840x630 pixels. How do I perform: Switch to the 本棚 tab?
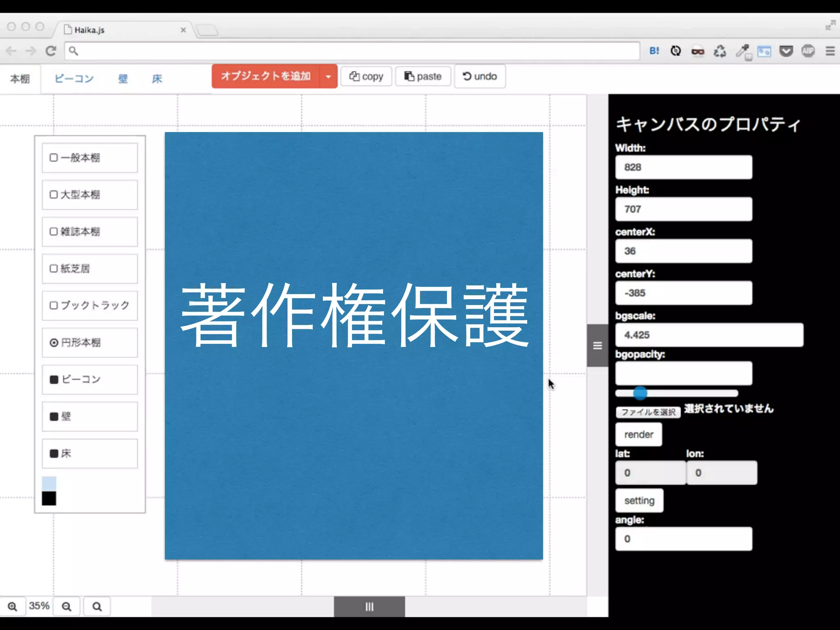coord(20,79)
